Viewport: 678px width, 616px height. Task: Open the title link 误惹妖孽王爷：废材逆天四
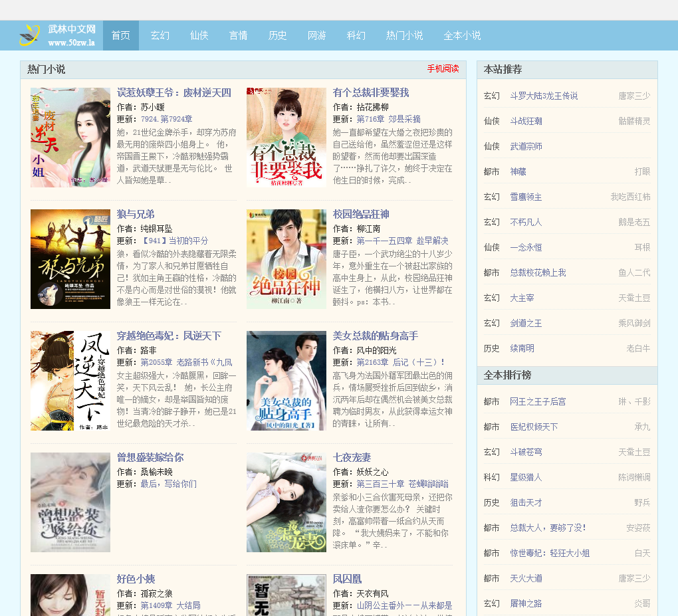point(174,92)
